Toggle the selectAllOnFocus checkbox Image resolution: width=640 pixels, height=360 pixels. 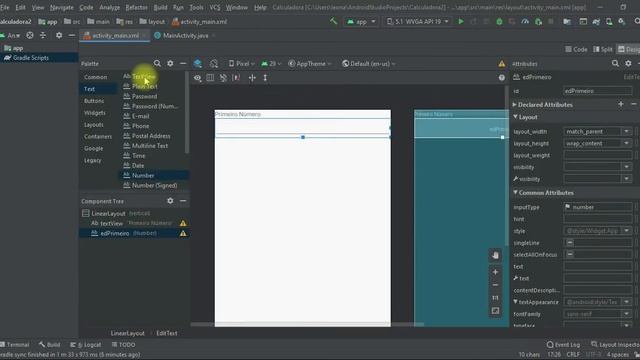click(x=570, y=255)
